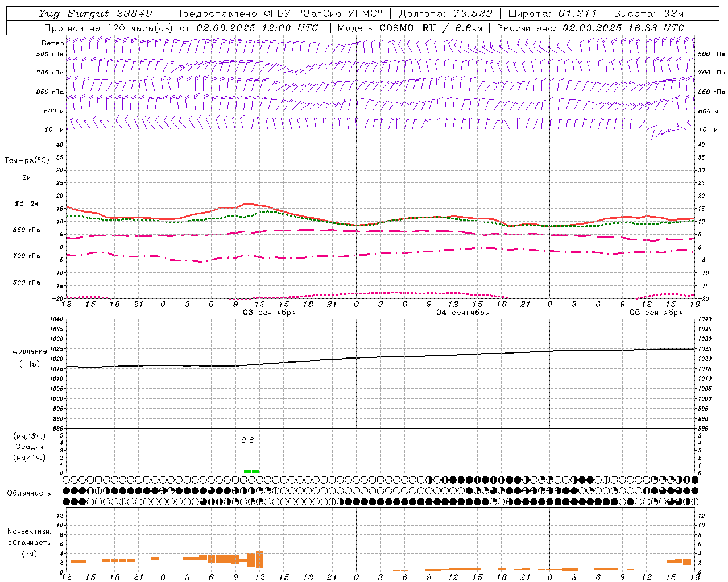Click the Тем-ра(°C) panel label
This screenshot has width=728, height=582.
click(27, 161)
